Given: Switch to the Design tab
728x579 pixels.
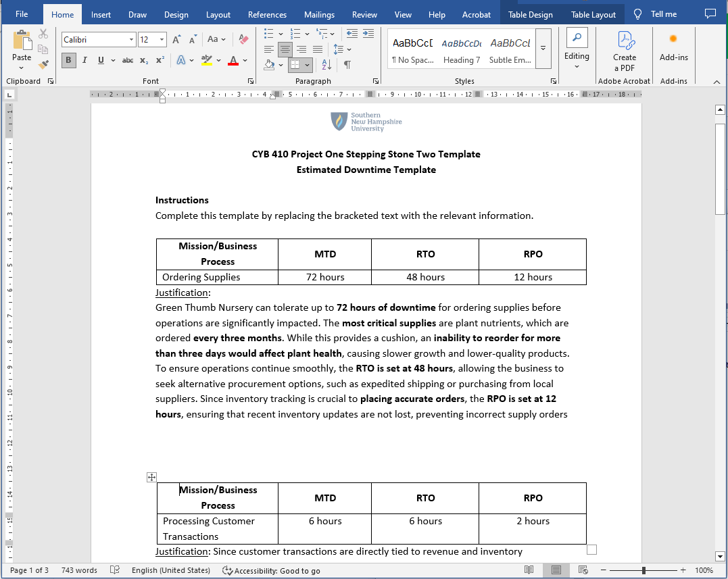Looking at the screenshot, I should pos(176,14).
